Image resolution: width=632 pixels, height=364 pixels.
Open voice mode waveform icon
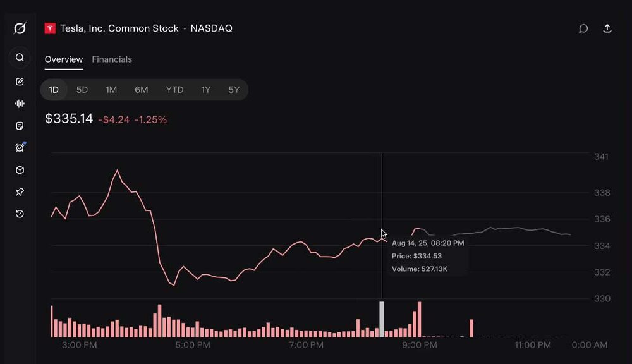coord(20,104)
